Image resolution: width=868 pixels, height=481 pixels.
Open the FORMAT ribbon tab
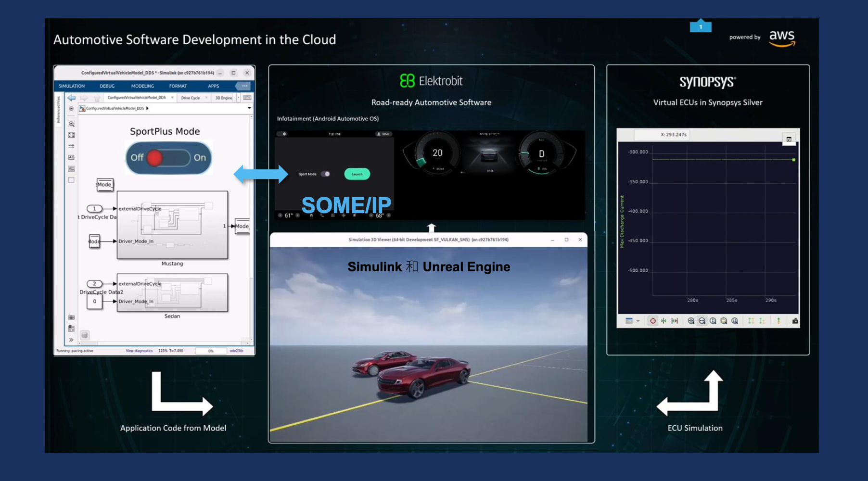(x=178, y=86)
